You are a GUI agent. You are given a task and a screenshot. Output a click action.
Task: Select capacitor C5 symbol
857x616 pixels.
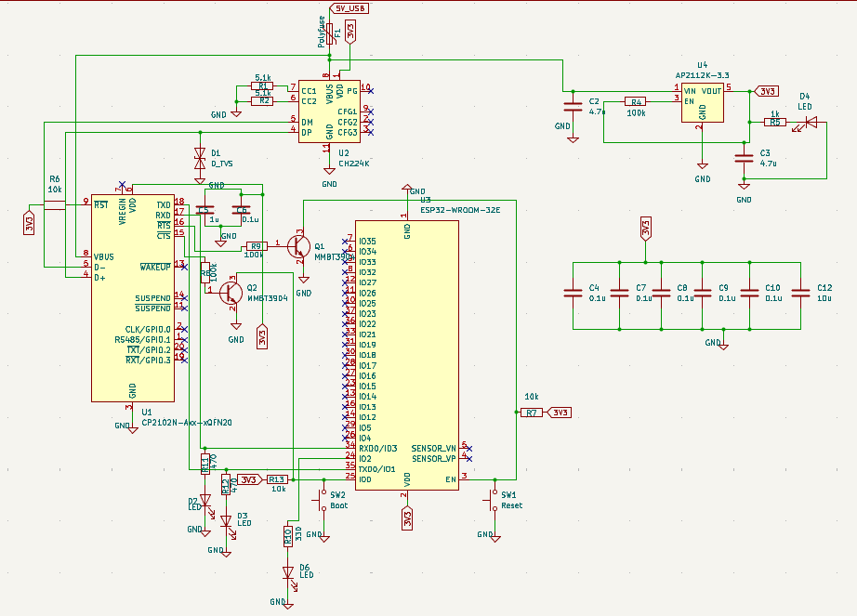[204, 210]
